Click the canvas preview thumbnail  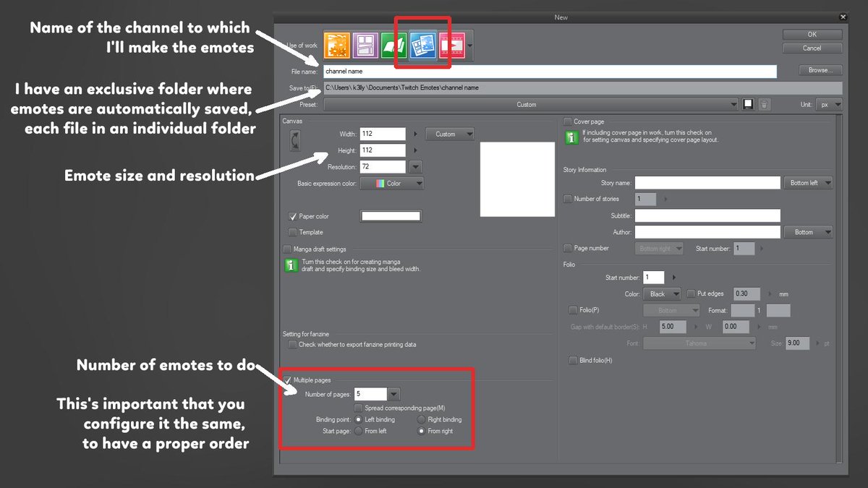click(x=517, y=179)
